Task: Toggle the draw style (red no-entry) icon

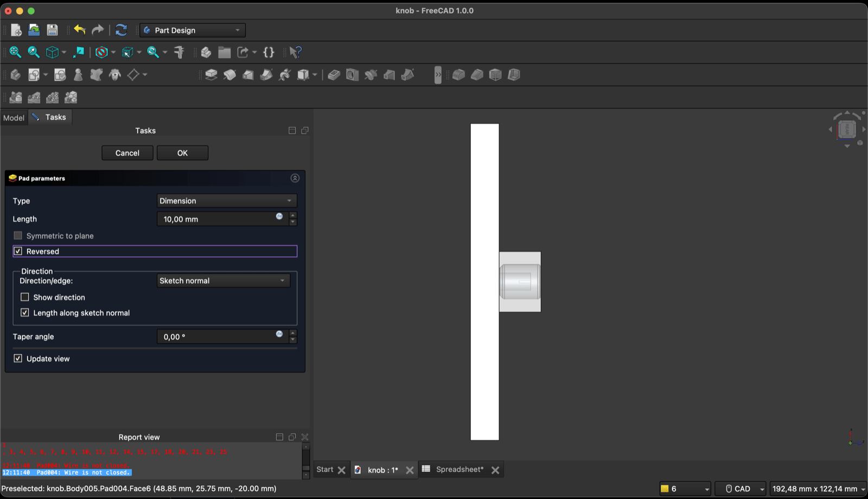Action: click(x=101, y=52)
